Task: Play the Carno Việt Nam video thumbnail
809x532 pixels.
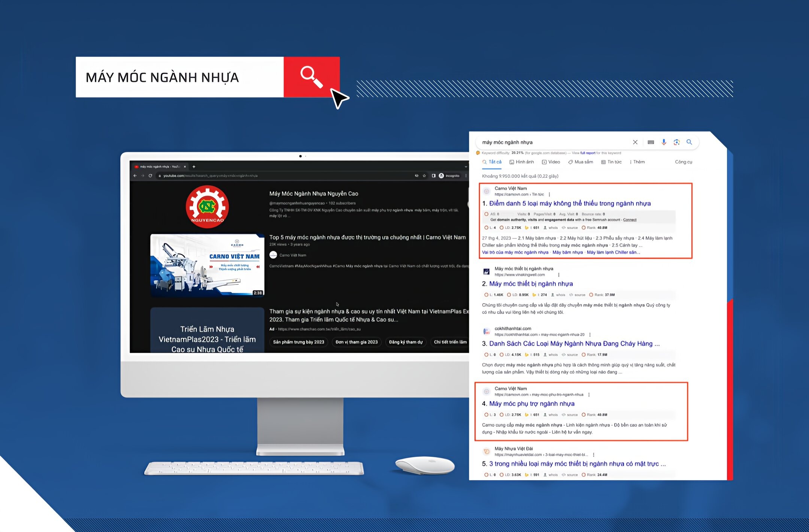Action: (x=207, y=265)
